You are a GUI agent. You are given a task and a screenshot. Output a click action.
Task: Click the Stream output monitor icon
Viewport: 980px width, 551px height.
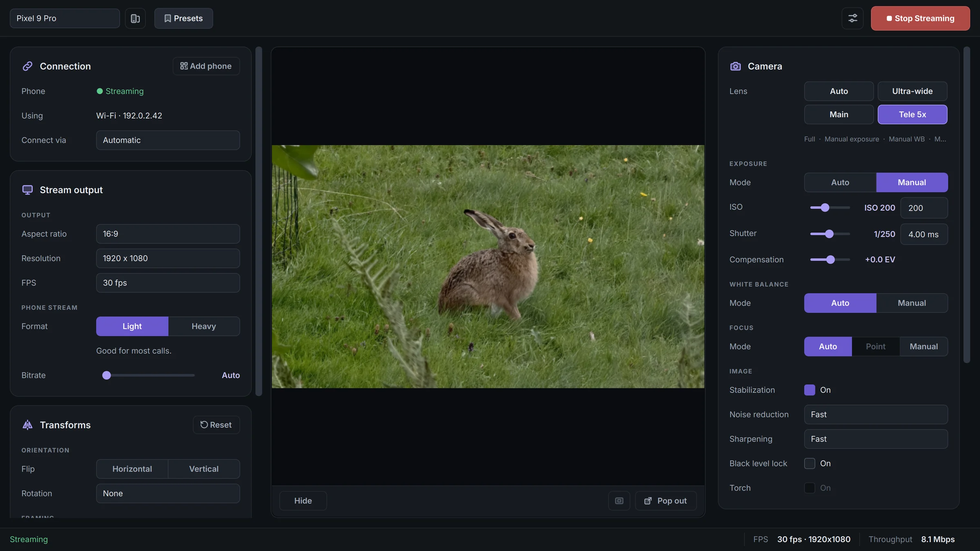27,190
